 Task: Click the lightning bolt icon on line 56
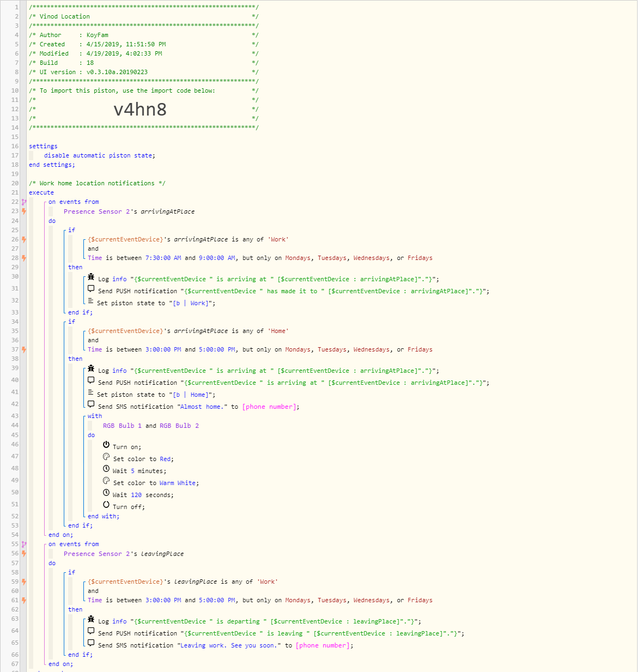coord(24,553)
